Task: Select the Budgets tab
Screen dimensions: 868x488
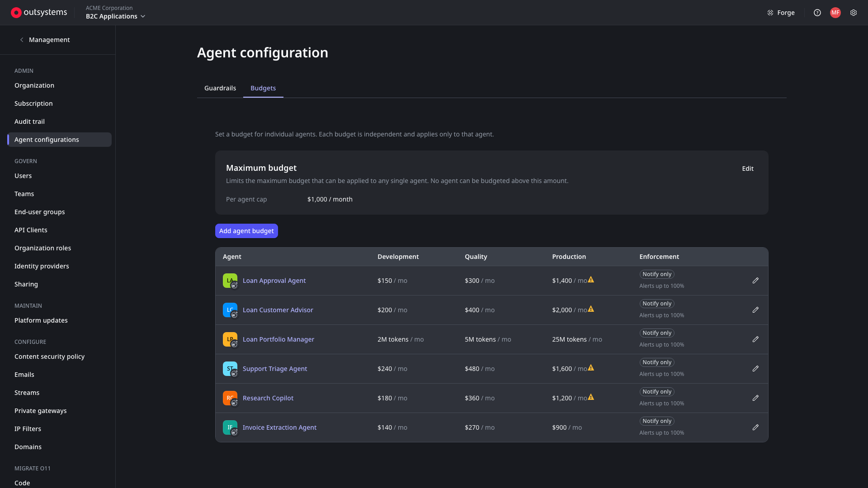Action: tap(263, 88)
